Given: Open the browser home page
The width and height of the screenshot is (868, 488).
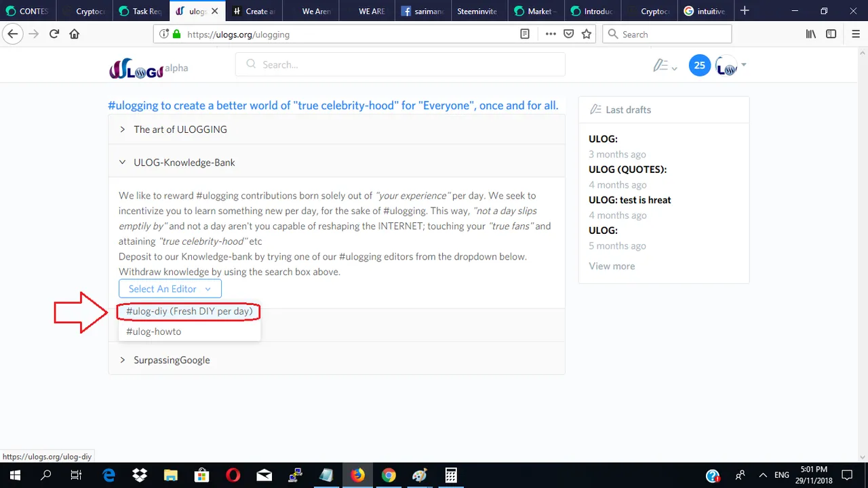Looking at the screenshot, I should [x=75, y=34].
